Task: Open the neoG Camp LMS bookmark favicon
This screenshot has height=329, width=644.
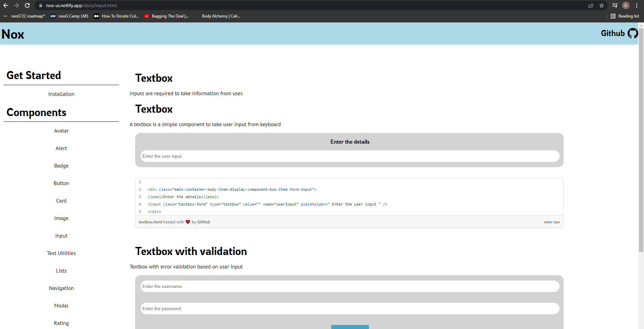Action: tap(53, 16)
